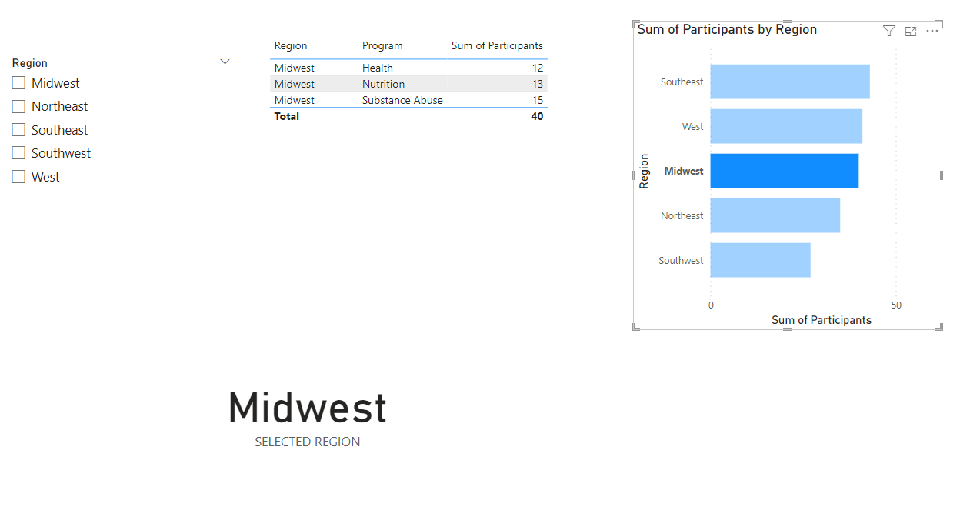Select the Southeast bar in the chart
980x507 pixels.
(788, 82)
